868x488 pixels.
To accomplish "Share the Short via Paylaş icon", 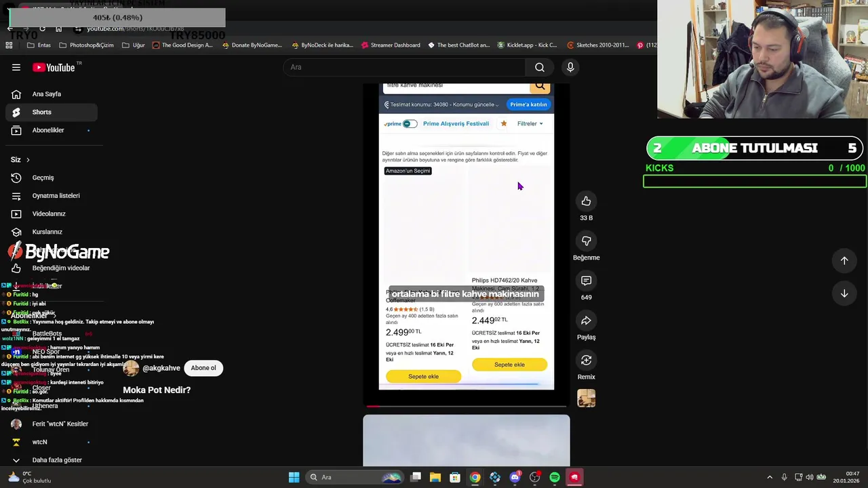I will (x=586, y=321).
